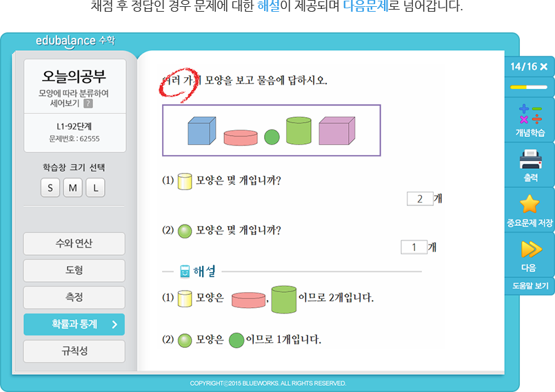
Task: Click the 도움말 보기 button
Action: coord(530,286)
